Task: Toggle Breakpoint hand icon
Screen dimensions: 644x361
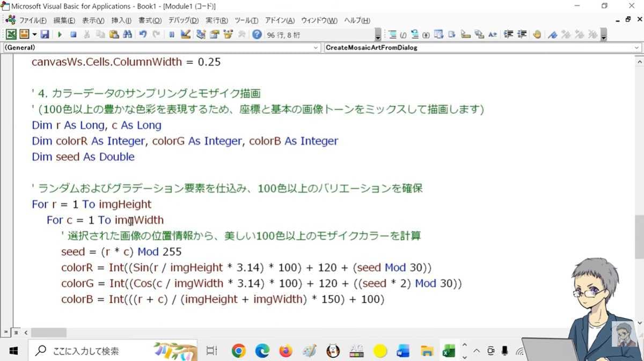Action: point(537,34)
